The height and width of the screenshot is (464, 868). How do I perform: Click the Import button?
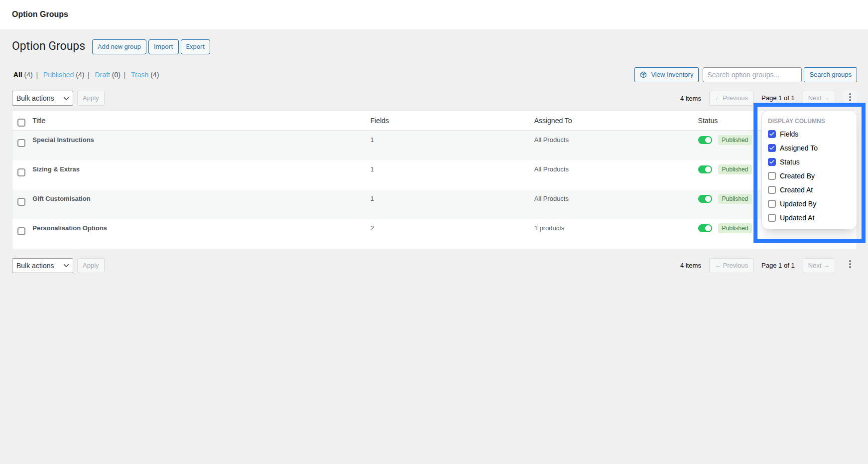tap(163, 47)
